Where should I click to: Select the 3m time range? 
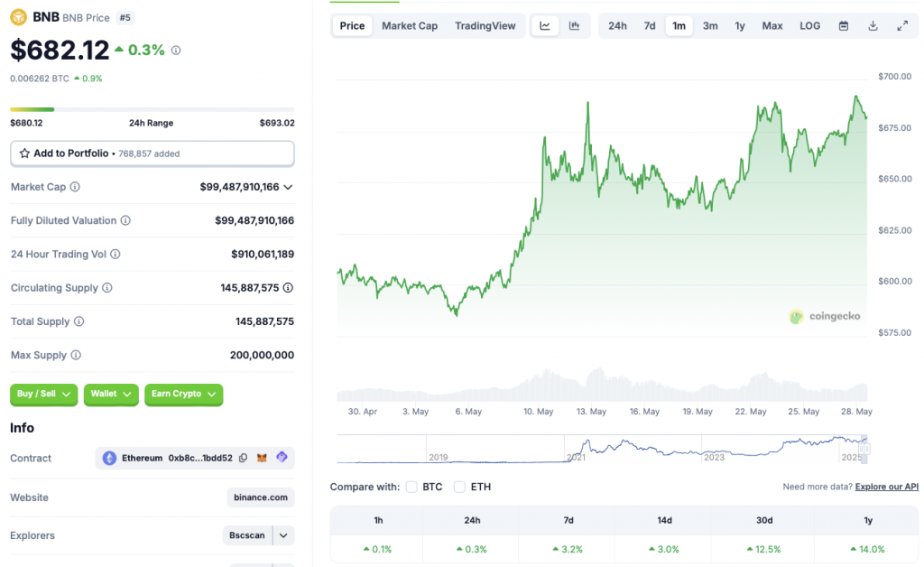[x=710, y=26]
